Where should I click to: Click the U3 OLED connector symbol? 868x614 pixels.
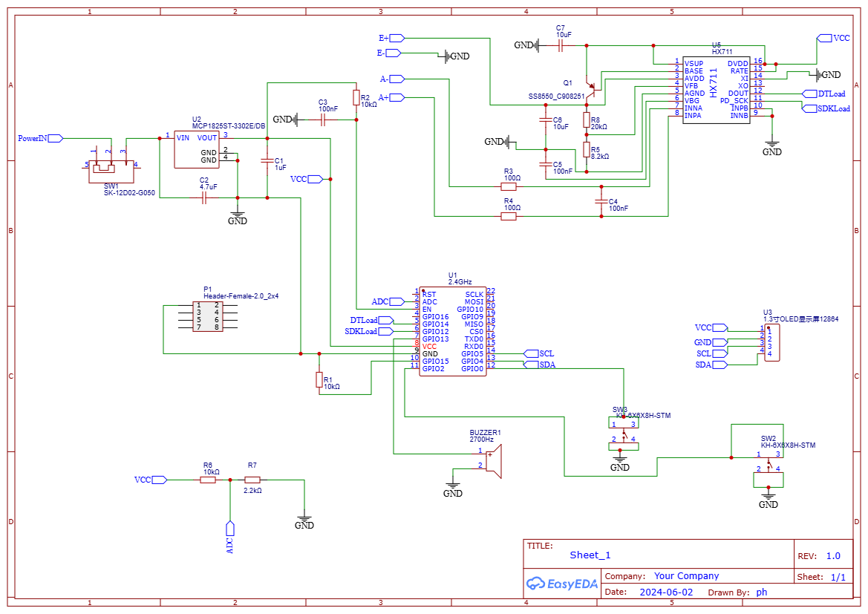click(772, 343)
